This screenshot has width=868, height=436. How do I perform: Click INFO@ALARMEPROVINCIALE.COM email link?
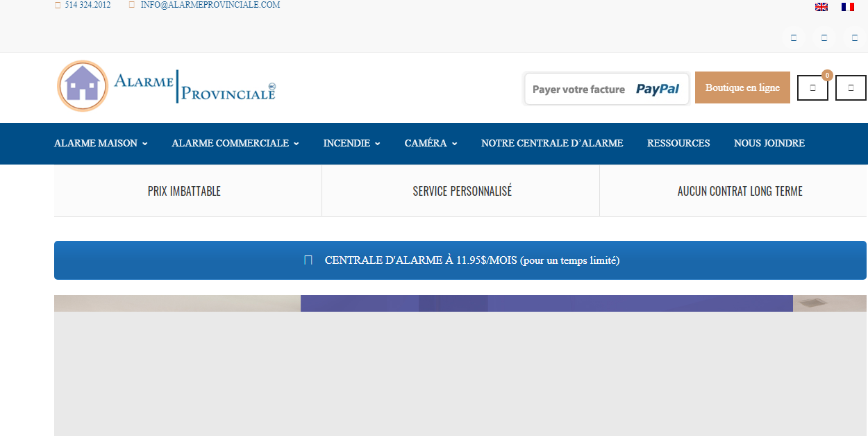click(210, 5)
